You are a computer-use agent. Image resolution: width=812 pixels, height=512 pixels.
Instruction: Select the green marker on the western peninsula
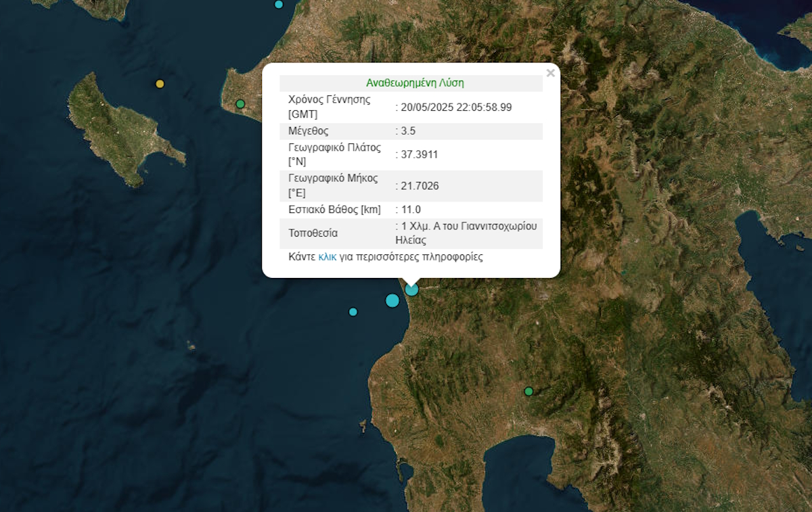[x=240, y=104]
